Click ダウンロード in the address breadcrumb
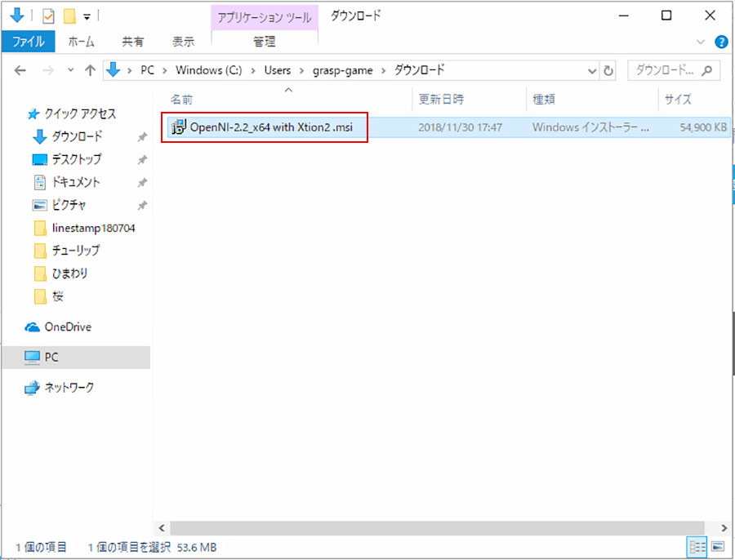Viewport: 735px width, 560px height. tap(419, 70)
